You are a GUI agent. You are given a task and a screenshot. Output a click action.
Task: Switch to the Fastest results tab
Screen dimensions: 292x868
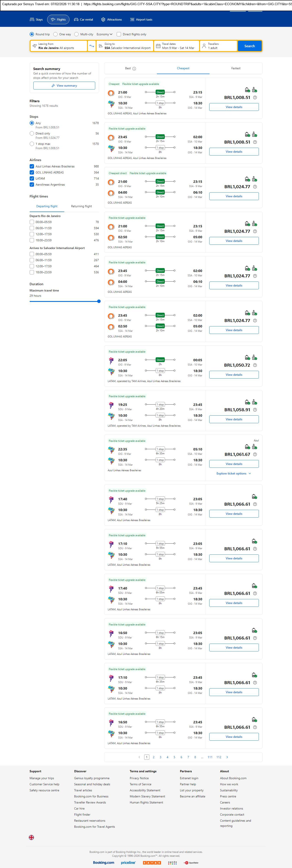pyautogui.click(x=236, y=68)
